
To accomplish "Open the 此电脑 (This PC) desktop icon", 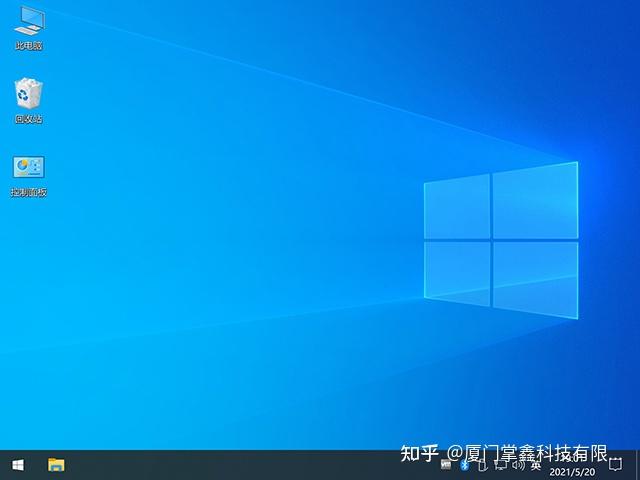I will (x=29, y=27).
